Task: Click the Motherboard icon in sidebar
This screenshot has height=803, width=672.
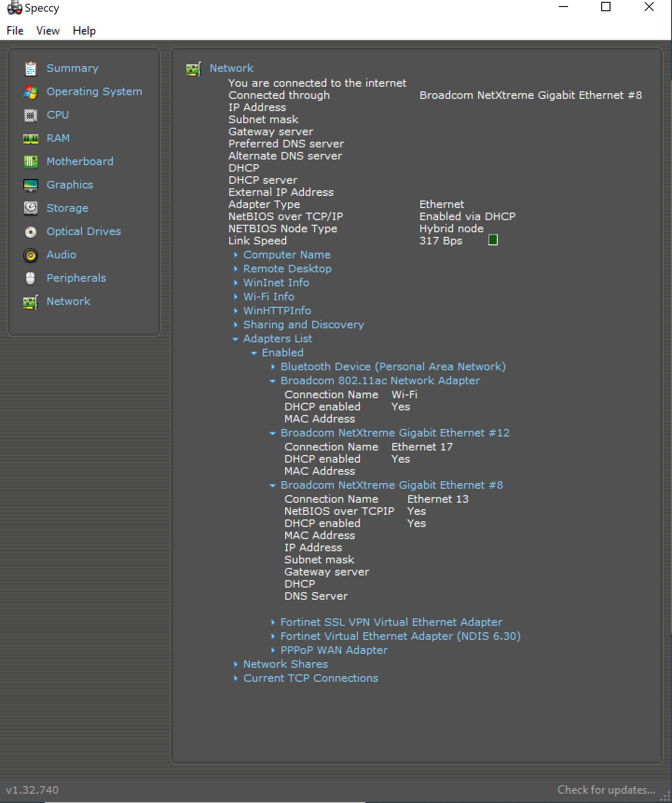Action: pos(30,162)
